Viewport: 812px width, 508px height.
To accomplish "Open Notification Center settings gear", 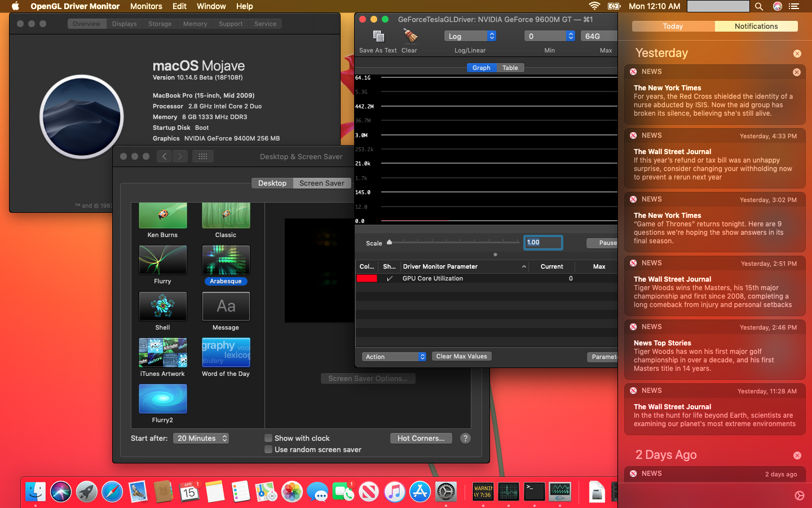I will click(800, 496).
